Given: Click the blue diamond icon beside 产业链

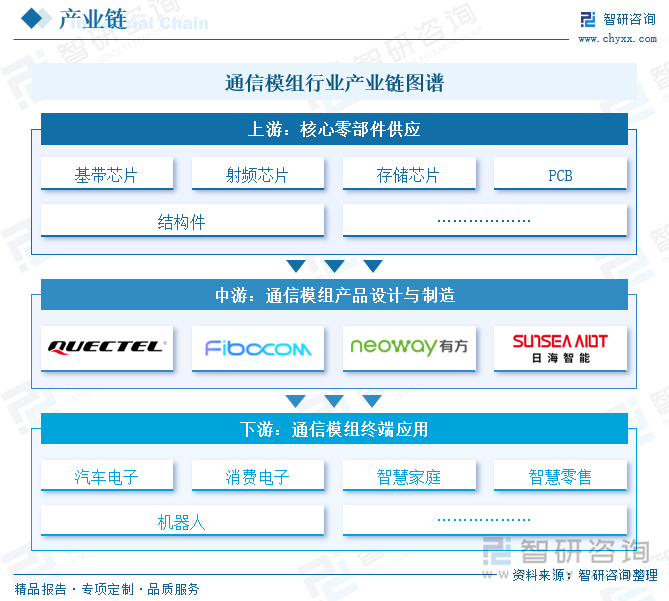Looking at the screenshot, I should (32, 19).
